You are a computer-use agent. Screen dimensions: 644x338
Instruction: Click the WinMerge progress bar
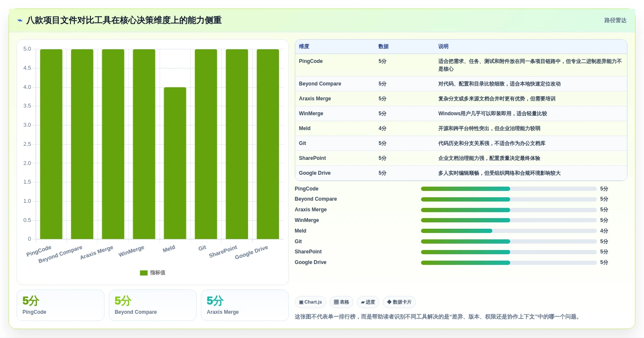click(x=509, y=220)
